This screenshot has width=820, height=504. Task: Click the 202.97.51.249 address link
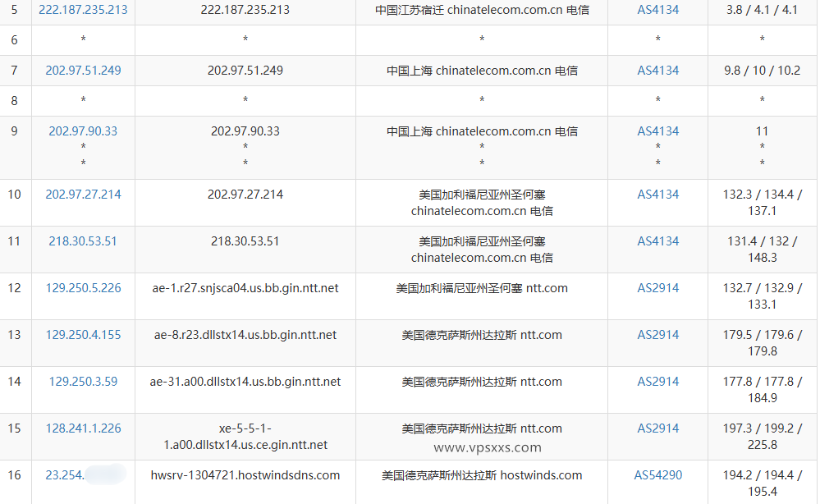pyautogui.click(x=82, y=71)
